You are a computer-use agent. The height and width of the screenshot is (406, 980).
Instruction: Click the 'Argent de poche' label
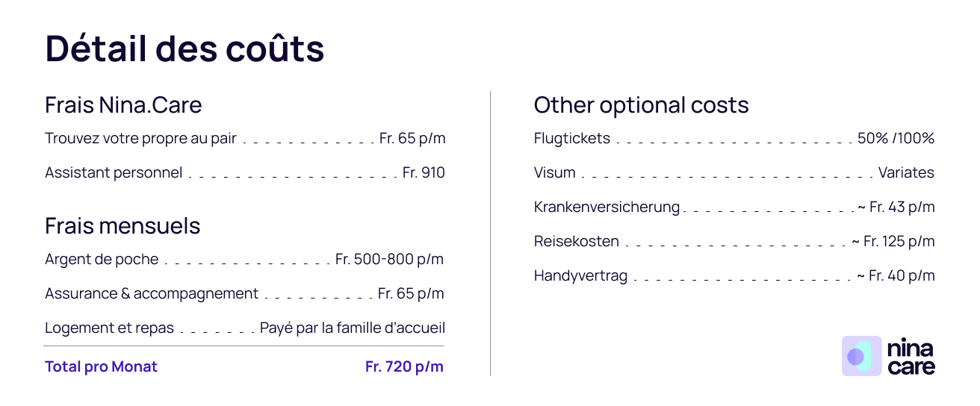pyautogui.click(x=102, y=260)
